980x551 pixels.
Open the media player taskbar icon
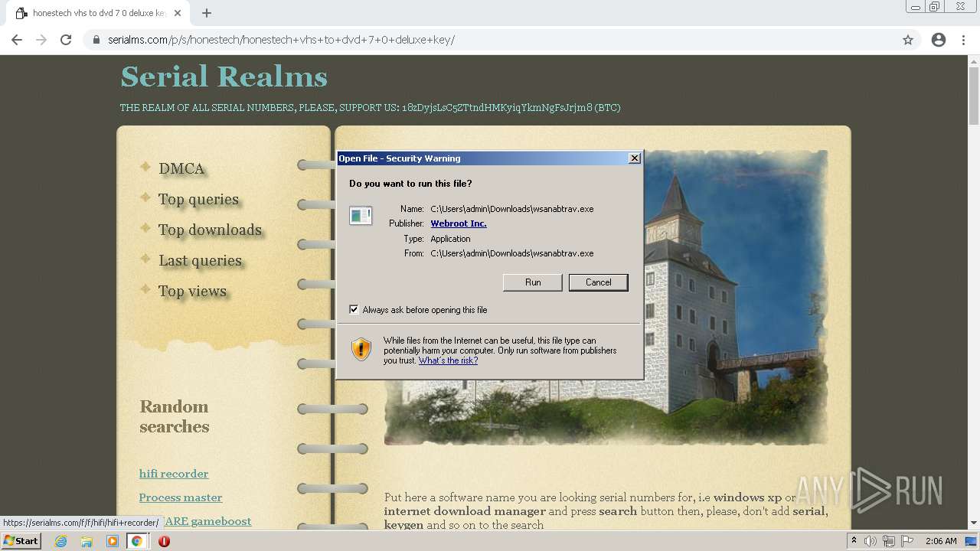tap(113, 541)
